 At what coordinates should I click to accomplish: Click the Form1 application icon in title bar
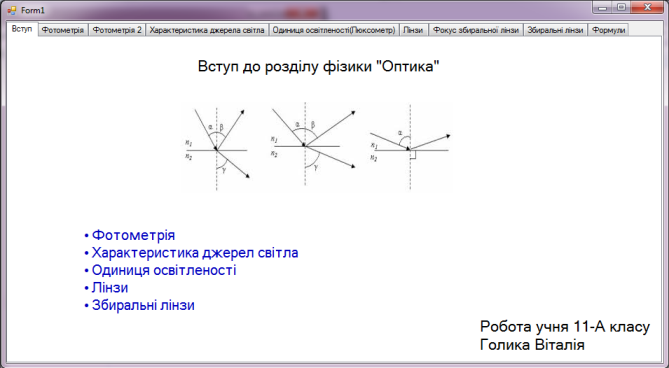coord(12,10)
